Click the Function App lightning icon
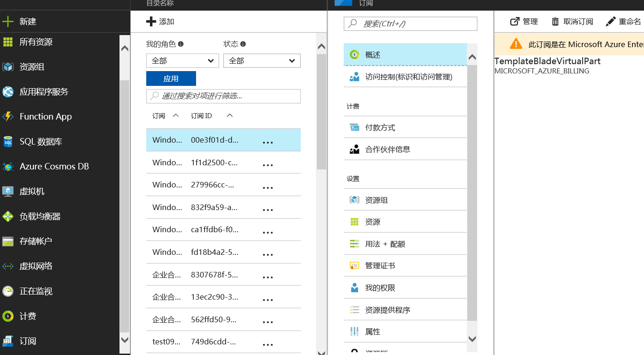This screenshot has height=355, width=644. tap(8, 117)
